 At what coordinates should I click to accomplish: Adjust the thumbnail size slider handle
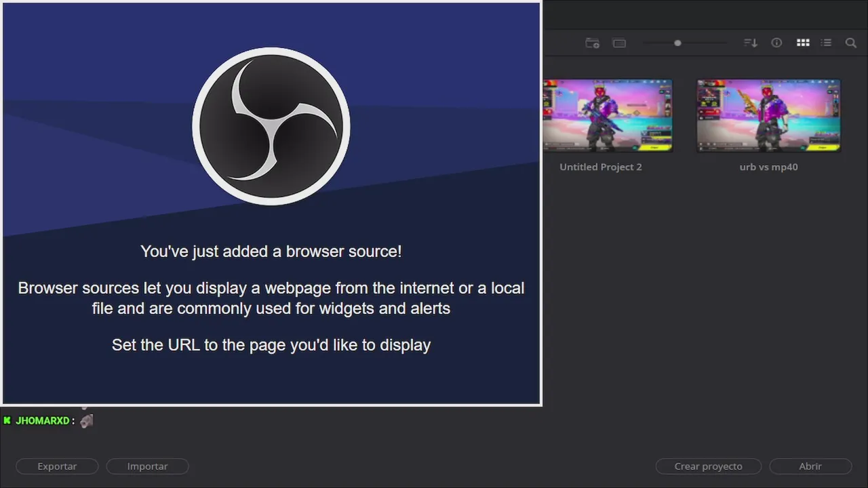tap(677, 43)
